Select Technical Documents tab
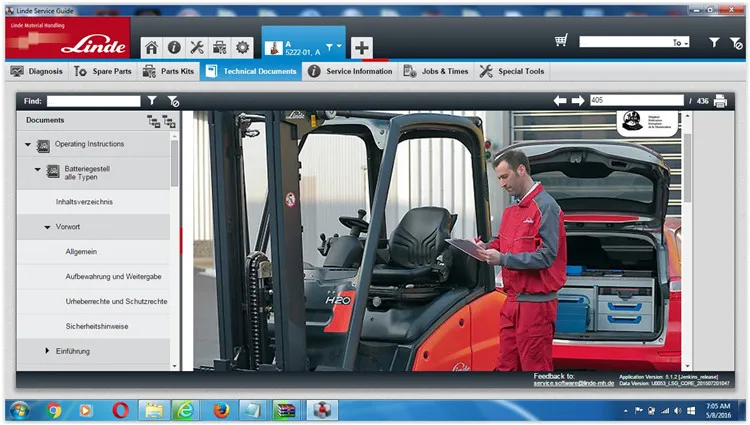Viewport: 750px width, 425px height. pyautogui.click(x=251, y=71)
